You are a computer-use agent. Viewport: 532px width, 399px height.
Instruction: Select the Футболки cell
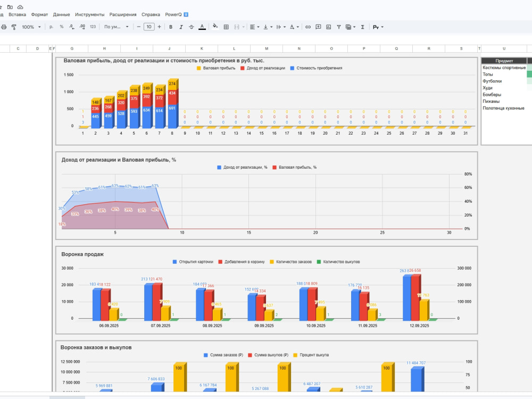504,81
